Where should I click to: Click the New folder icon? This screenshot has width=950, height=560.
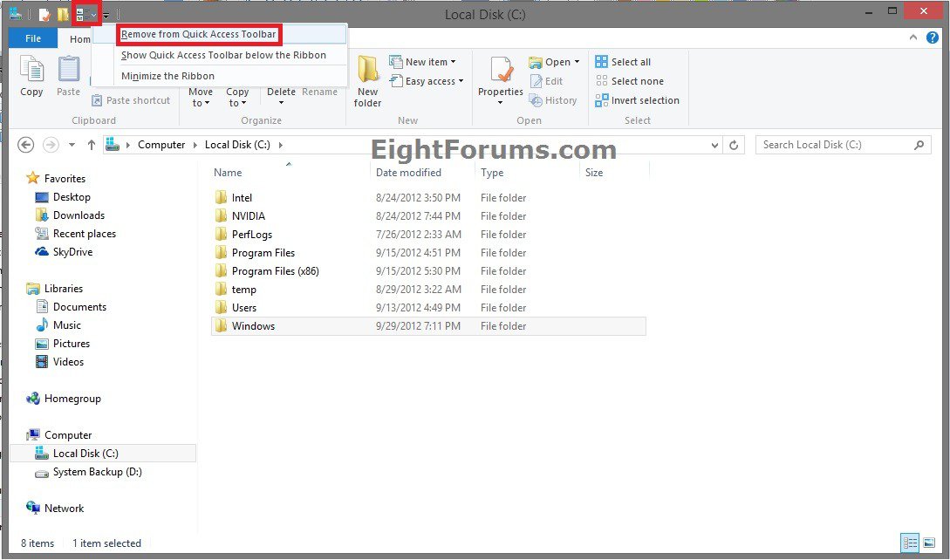pyautogui.click(x=367, y=81)
